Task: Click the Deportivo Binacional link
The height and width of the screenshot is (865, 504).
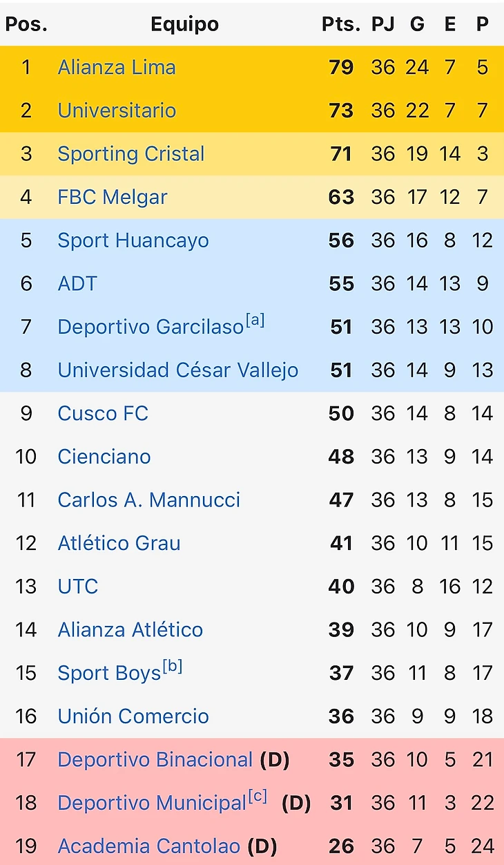Action: coord(155,760)
